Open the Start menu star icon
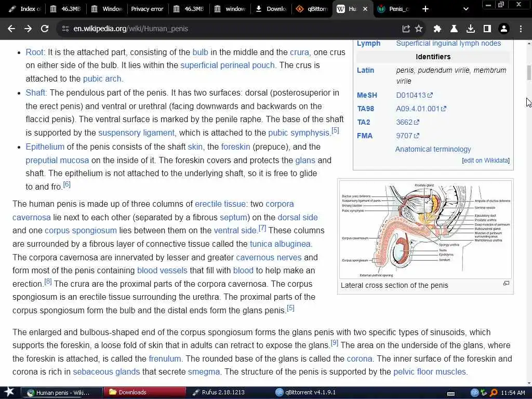532x399 pixels. pyautogui.click(x=9, y=392)
